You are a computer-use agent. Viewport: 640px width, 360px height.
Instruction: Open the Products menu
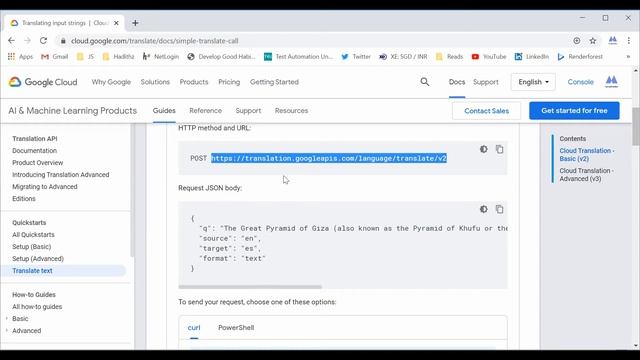coord(194,82)
